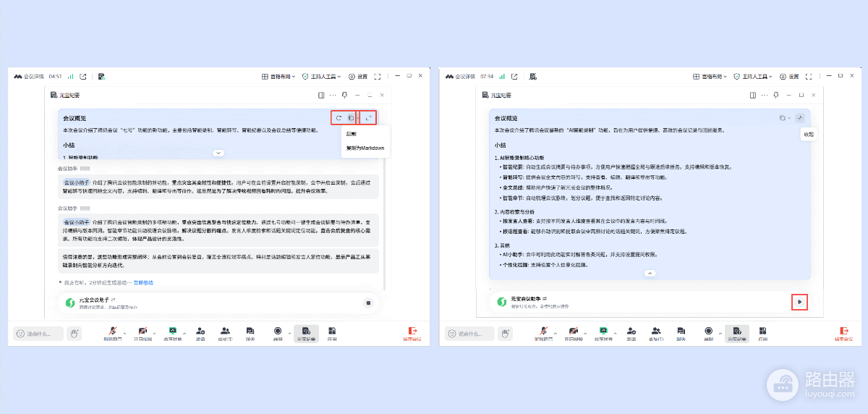
Task: Open audio options arrow beside mic in left window
Action: (x=124, y=333)
